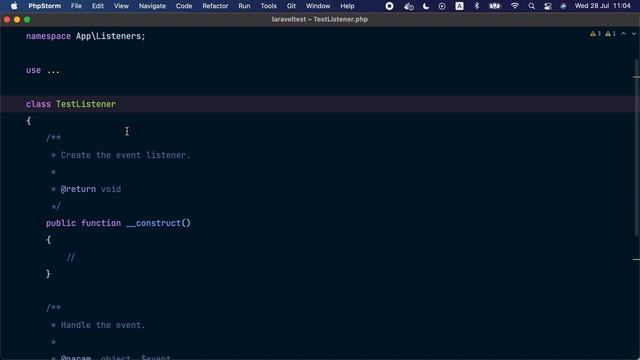Open the Navigate menu
Image resolution: width=640 pixels, height=360 pixels.
152,6
